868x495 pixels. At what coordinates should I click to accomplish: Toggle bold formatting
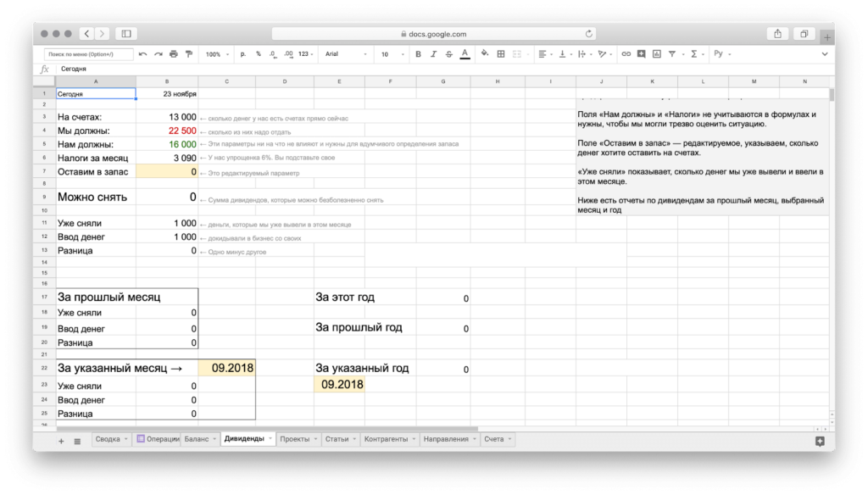[x=418, y=53]
